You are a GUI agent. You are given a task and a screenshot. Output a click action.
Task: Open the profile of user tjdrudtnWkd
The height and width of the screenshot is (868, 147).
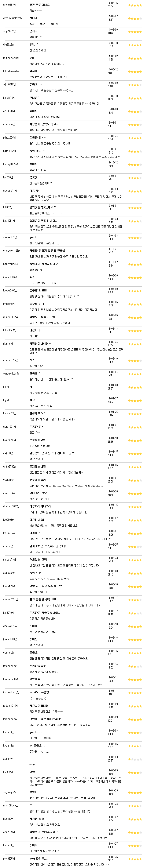point(11,71)
